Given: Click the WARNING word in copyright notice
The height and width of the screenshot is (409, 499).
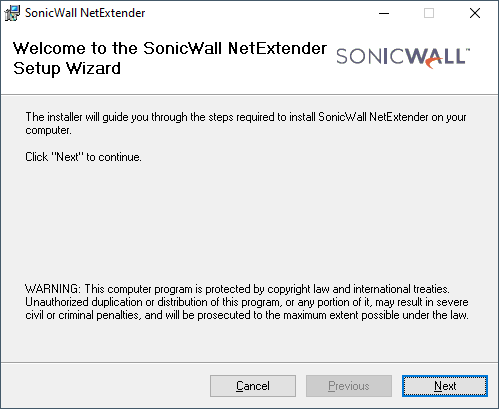Looking at the screenshot, I should pos(53,289).
